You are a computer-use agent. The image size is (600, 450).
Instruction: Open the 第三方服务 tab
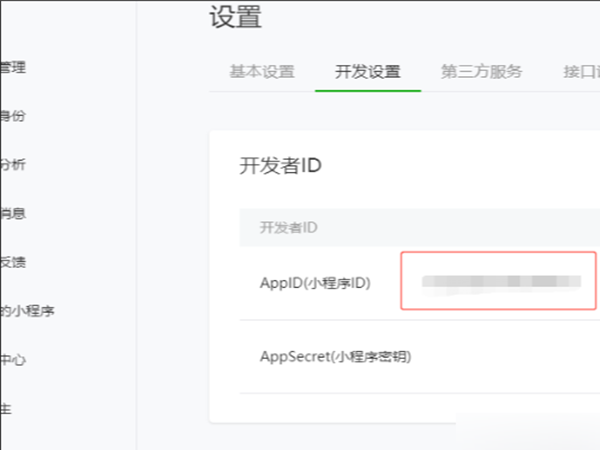point(481,72)
